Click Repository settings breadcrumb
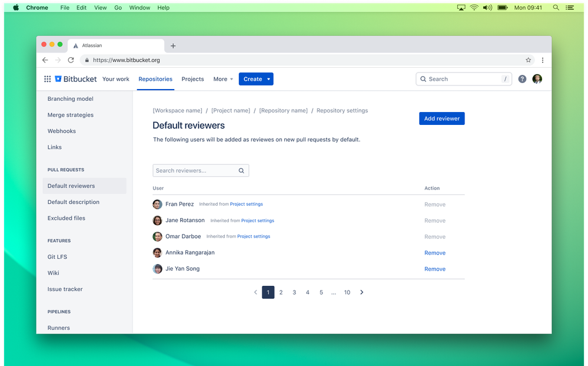Screen dimensions: 588x366 pos(342,110)
